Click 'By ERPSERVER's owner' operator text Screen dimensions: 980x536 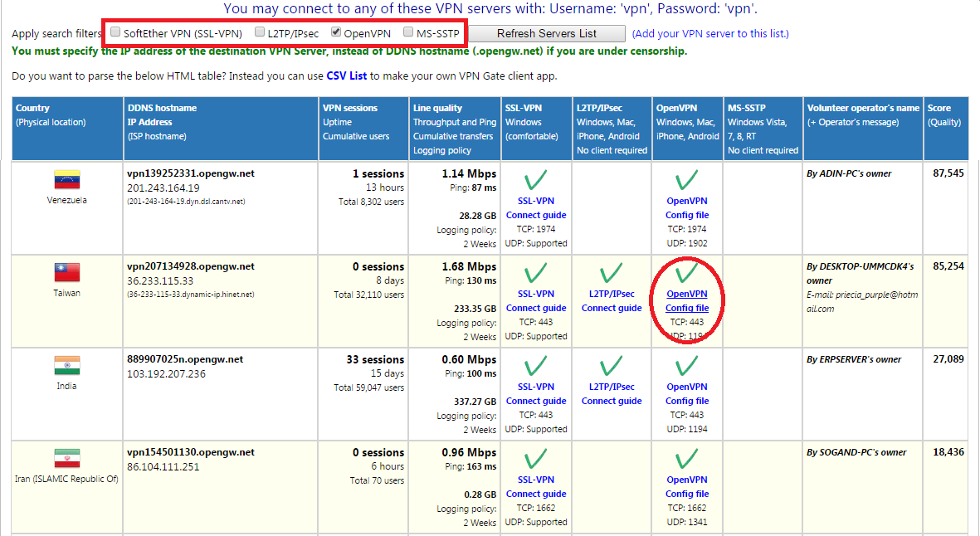click(x=854, y=360)
